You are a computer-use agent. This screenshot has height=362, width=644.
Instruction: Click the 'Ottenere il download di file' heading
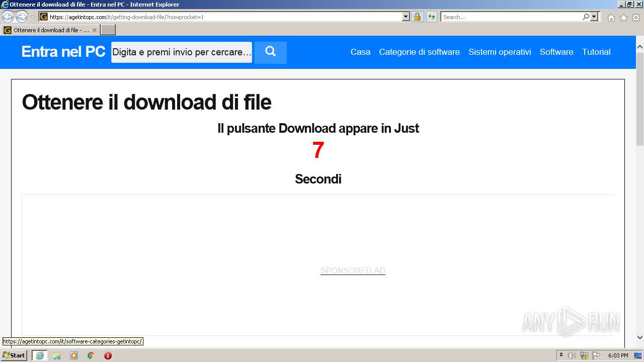(146, 102)
